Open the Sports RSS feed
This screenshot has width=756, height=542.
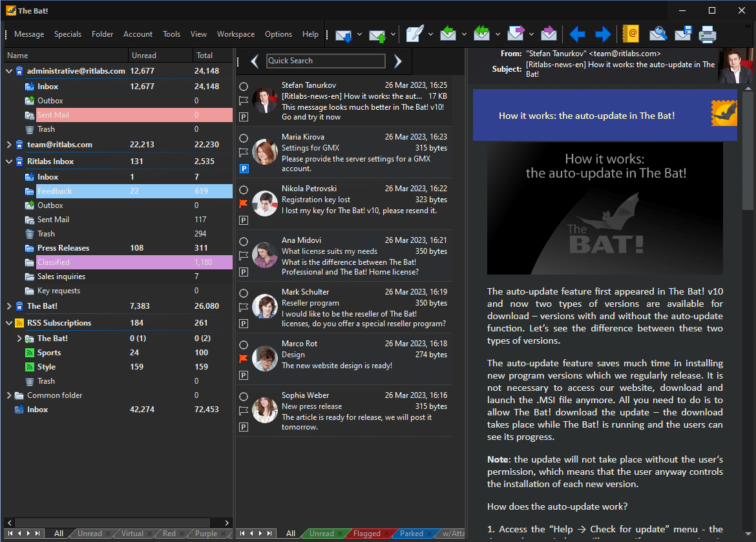[49, 352]
